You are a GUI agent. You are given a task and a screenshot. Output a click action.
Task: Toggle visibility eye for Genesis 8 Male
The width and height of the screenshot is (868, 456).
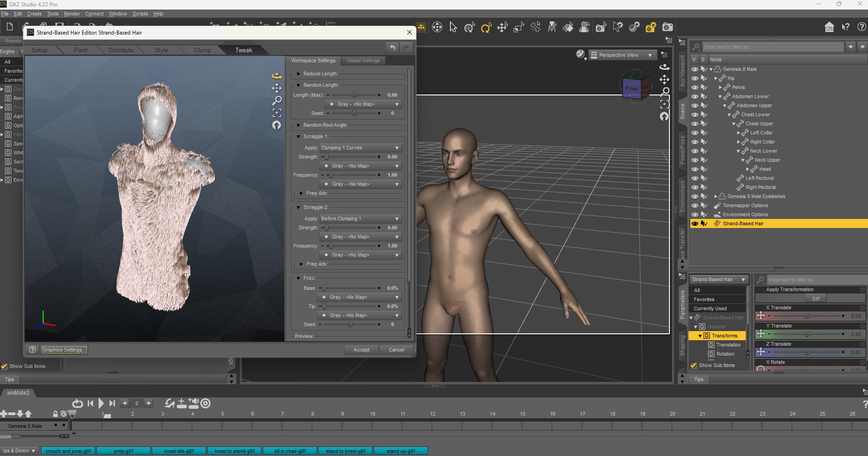tap(694, 69)
